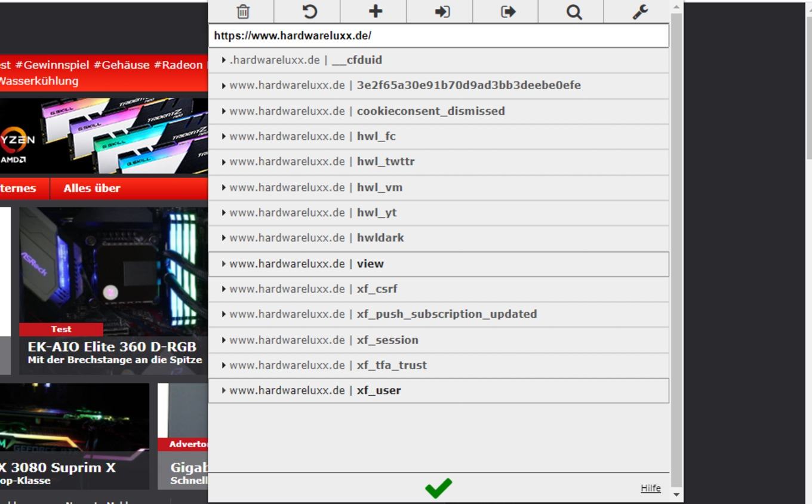Add a new cookie with plus icon
Screen dimensions: 812x504
376,11
